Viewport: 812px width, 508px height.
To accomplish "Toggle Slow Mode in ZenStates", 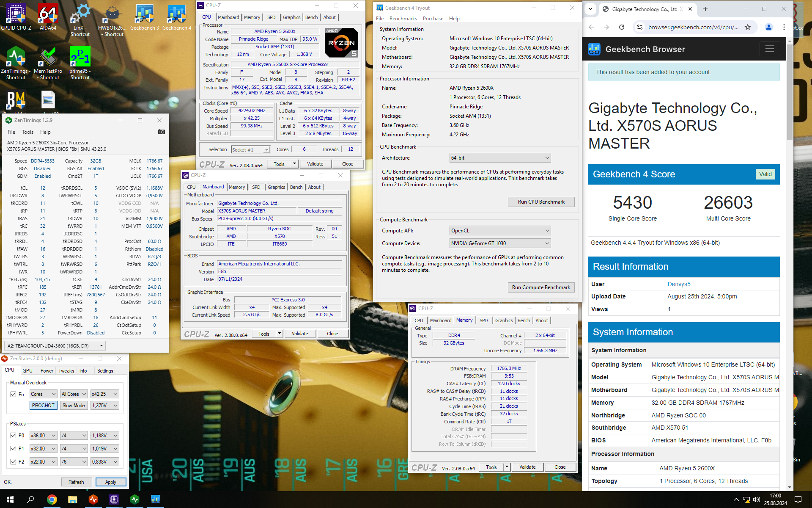I will point(74,406).
